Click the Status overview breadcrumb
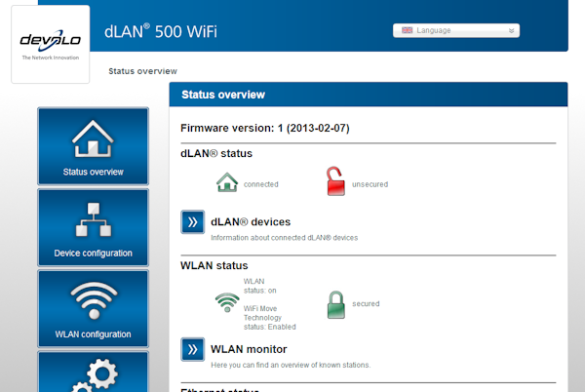This screenshot has width=585, height=392. (142, 71)
